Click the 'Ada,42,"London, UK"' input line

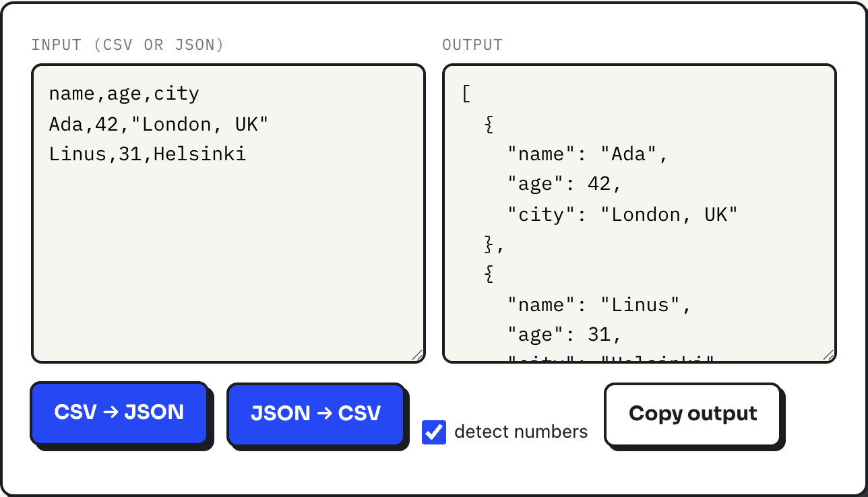coord(159,124)
